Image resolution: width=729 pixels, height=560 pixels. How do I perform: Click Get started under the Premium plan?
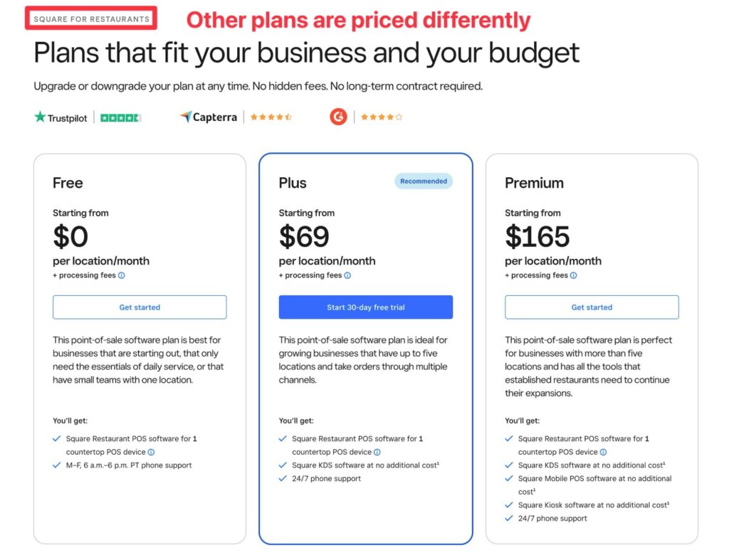[x=592, y=307]
